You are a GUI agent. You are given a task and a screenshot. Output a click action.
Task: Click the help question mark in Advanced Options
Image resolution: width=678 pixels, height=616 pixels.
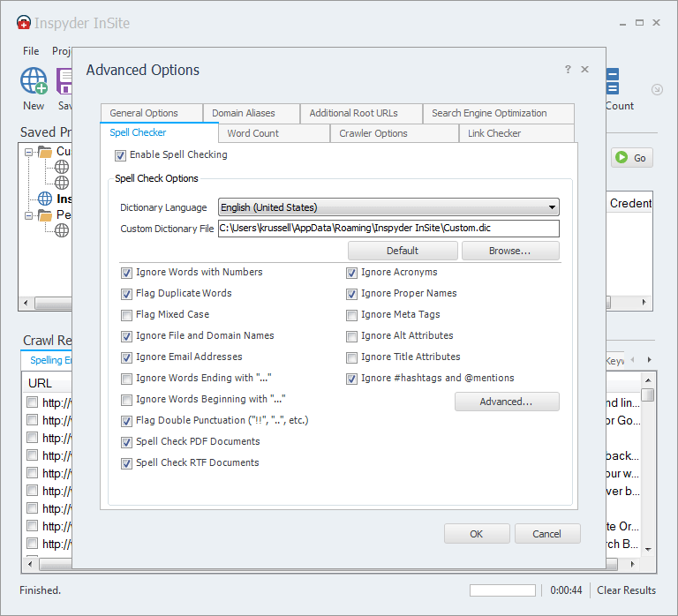tap(568, 69)
